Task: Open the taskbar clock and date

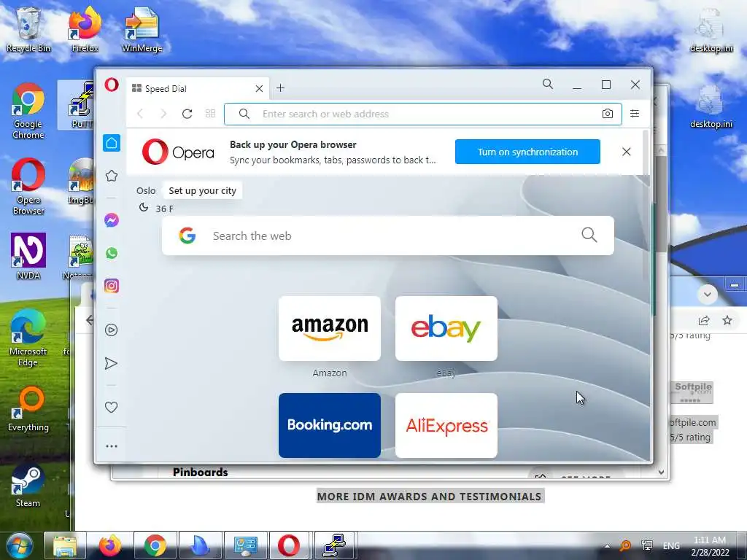Action: (710, 546)
